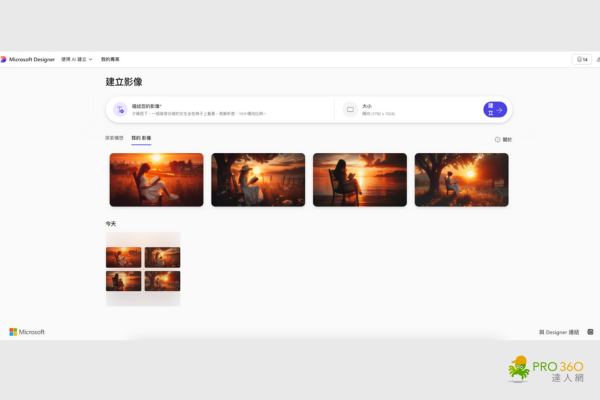This screenshot has height=400, width=600.
Task: Click the 關於 info icon
Action: [x=498, y=139]
